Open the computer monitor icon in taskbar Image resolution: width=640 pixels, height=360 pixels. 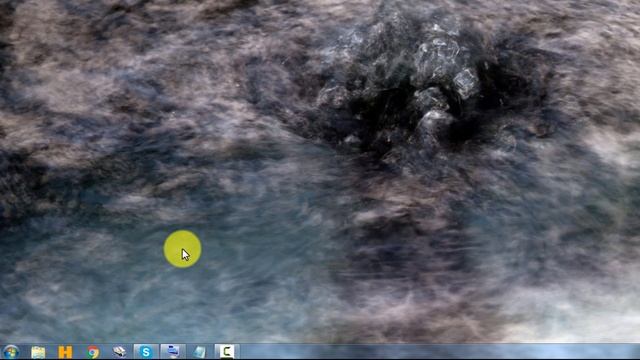point(173,352)
